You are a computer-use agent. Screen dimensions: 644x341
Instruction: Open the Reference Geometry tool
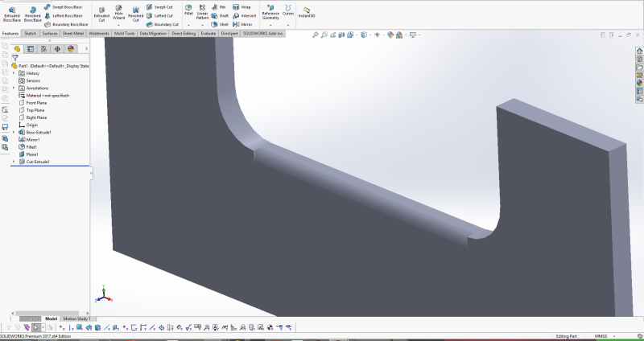(270, 12)
